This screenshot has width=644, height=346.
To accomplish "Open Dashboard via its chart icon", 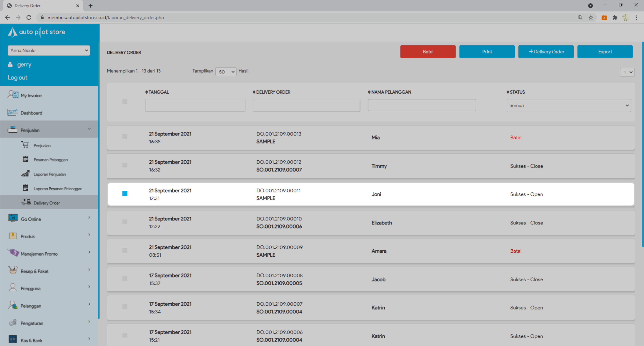I will (x=13, y=112).
